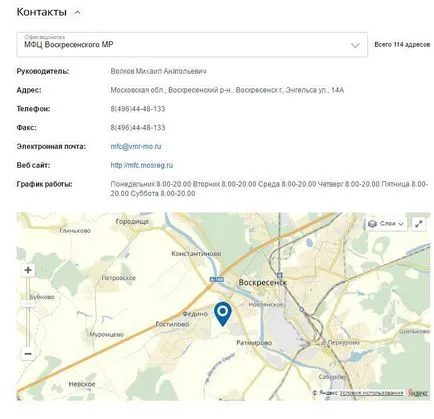Click the map zoom slider handle
The image size is (434, 419).
point(28,304)
